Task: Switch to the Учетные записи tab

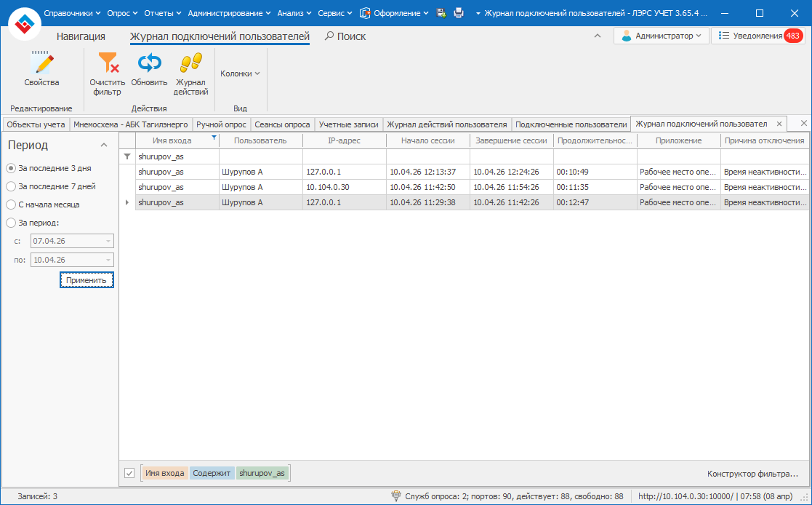Action: point(348,124)
